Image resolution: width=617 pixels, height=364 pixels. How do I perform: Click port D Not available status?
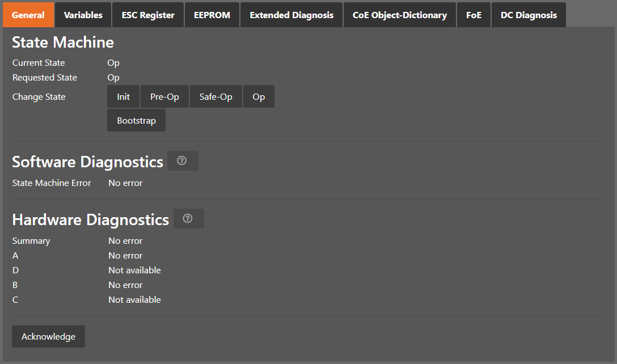134,270
